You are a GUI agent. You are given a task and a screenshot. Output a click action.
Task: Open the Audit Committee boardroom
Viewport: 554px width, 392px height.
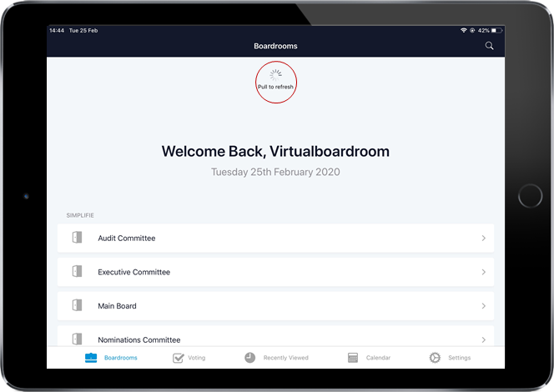(x=275, y=238)
